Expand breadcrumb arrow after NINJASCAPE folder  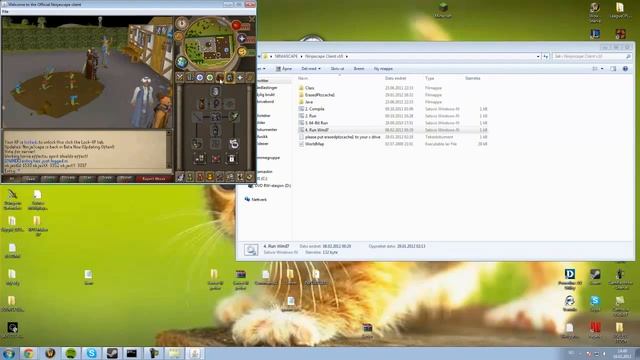coord(301,56)
